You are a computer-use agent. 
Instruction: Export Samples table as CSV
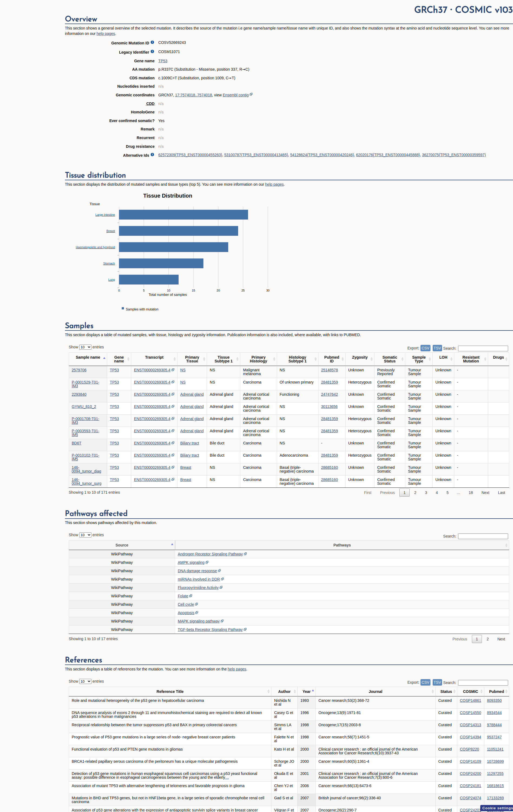tap(425, 348)
